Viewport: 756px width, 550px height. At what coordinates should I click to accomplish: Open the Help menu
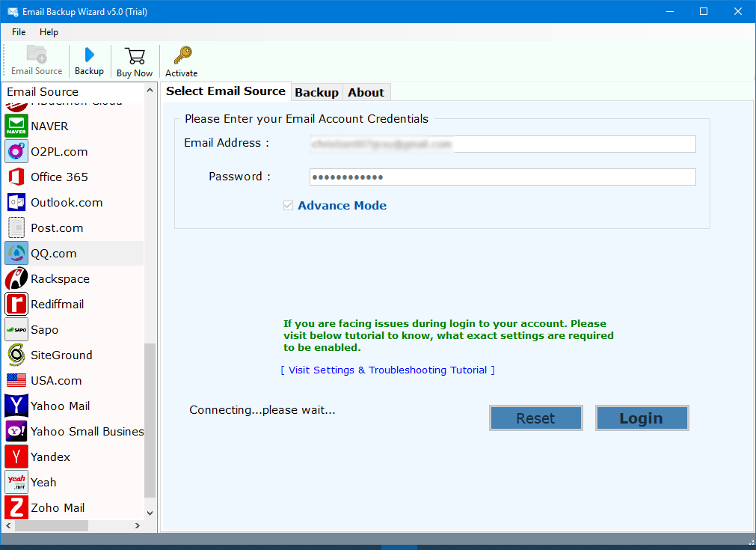49,32
